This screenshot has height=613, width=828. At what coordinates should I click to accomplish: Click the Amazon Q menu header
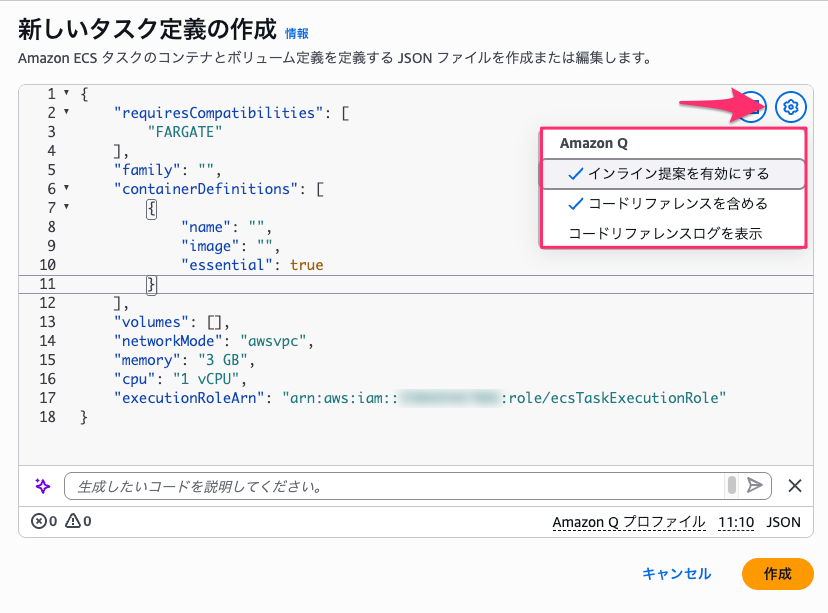point(594,144)
